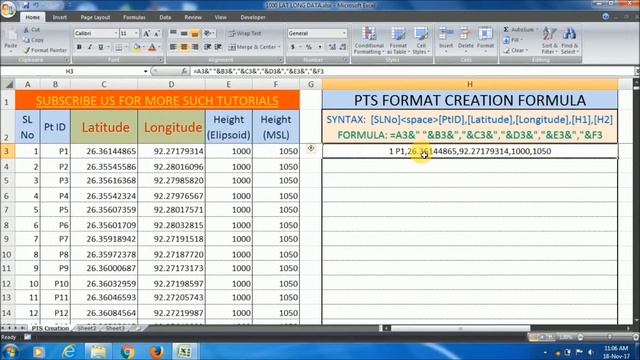Click the Insert Function fx icon
640x360 pixels.
point(184,71)
